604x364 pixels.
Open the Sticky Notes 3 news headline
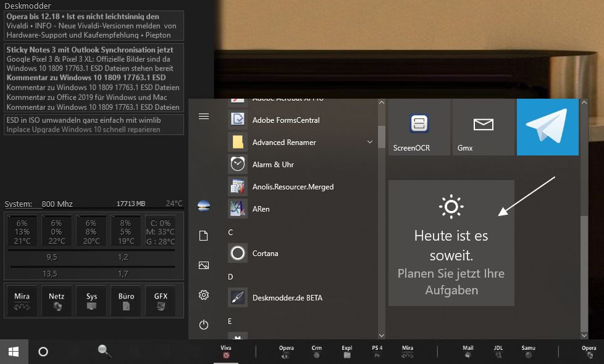(90, 49)
